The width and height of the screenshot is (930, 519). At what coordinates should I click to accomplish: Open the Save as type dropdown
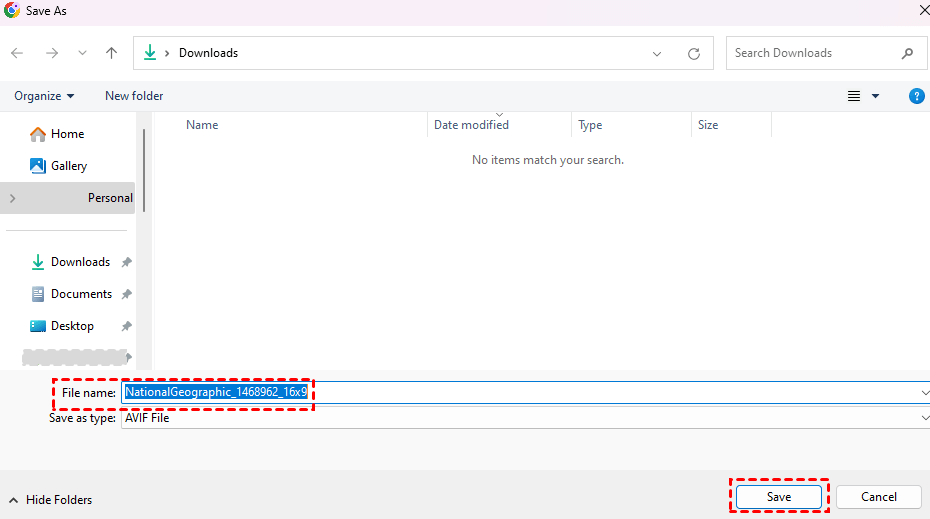tap(924, 418)
